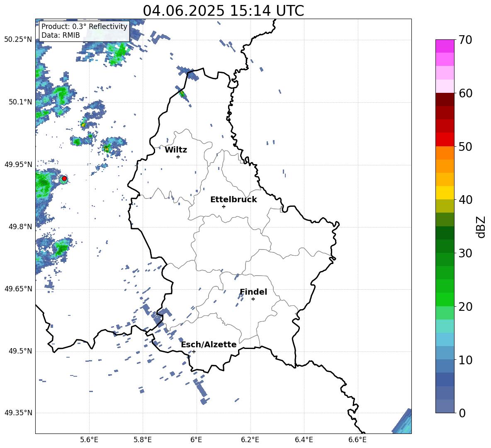Click the magenta top colorbar segment
Image resolution: width=491 pixels, height=448 pixels.
pos(445,46)
